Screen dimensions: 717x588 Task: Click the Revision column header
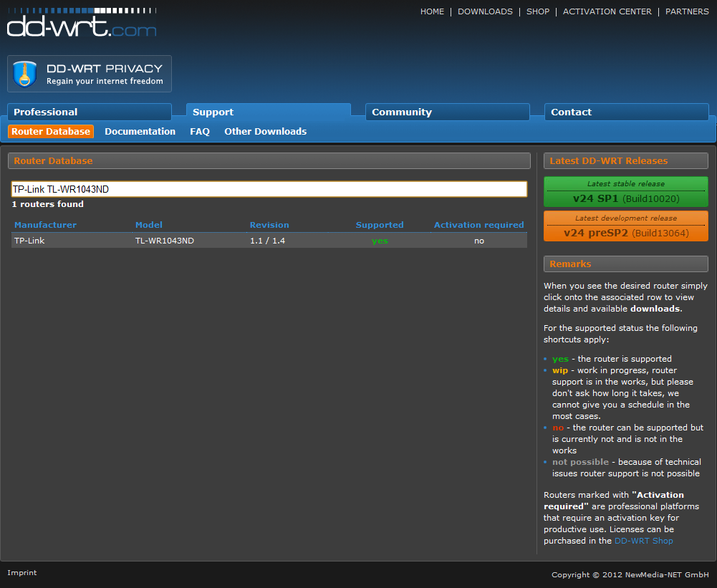[269, 225]
